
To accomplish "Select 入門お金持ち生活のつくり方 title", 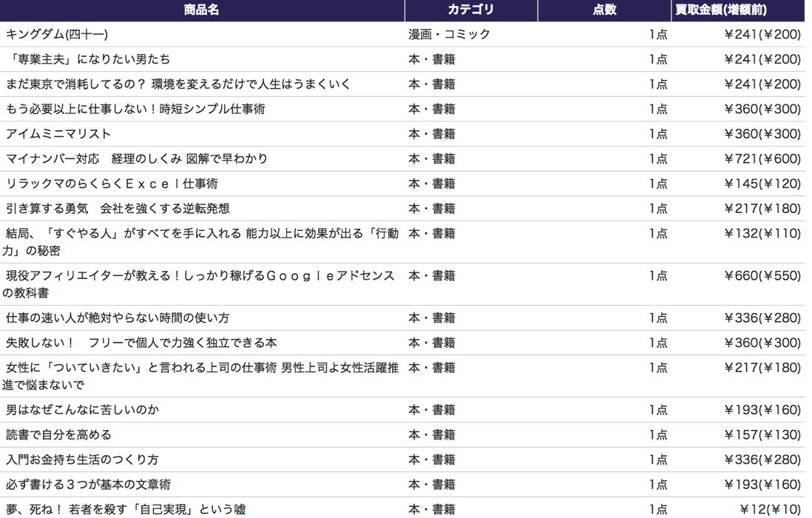I will (x=82, y=460).
